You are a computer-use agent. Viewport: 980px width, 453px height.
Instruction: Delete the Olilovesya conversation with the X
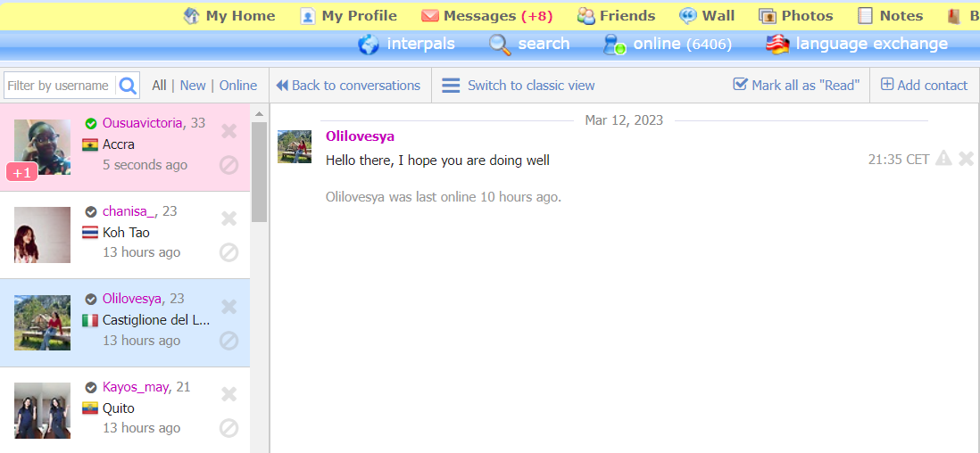click(228, 307)
